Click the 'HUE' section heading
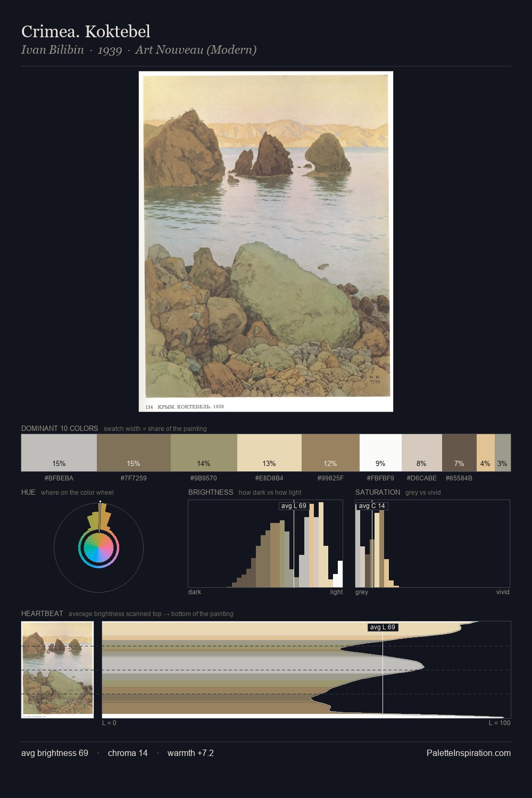532x798 pixels. point(28,492)
